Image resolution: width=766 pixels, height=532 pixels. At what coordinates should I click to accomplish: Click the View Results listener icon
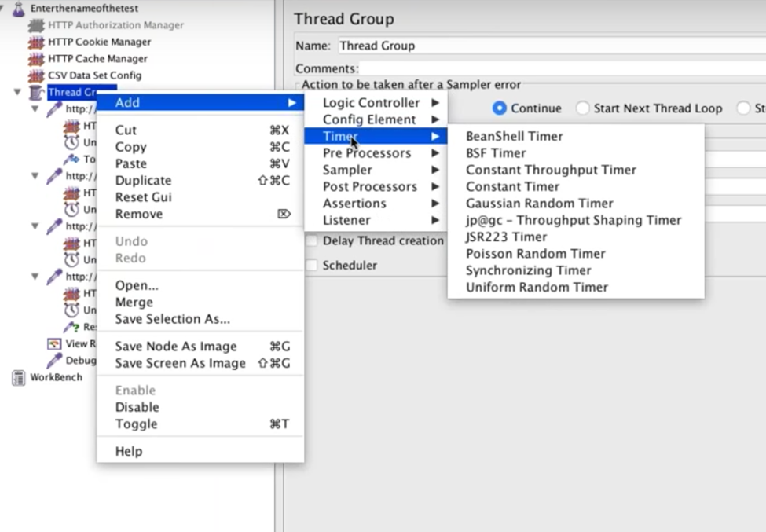pyautogui.click(x=54, y=344)
